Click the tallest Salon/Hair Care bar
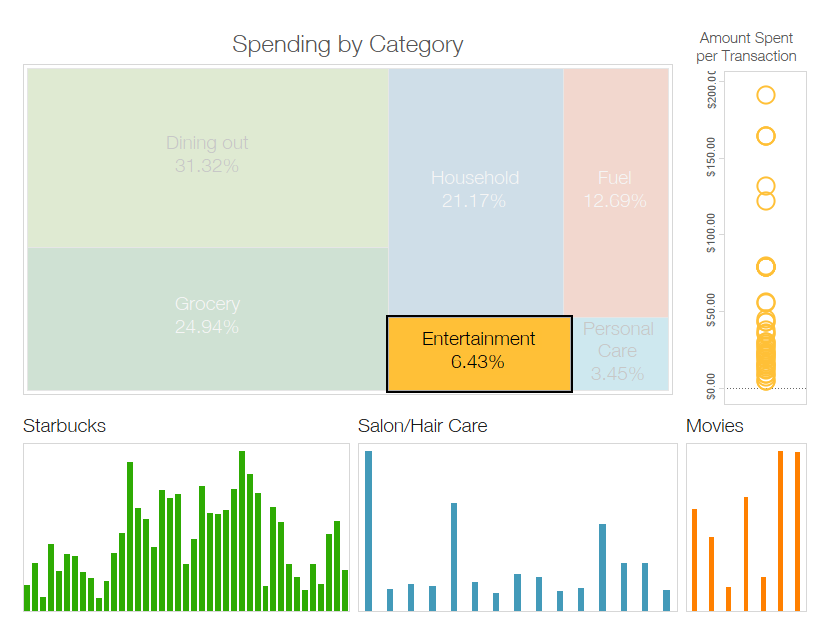The width and height of the screenshot is (828, 637). coord(368,530)
